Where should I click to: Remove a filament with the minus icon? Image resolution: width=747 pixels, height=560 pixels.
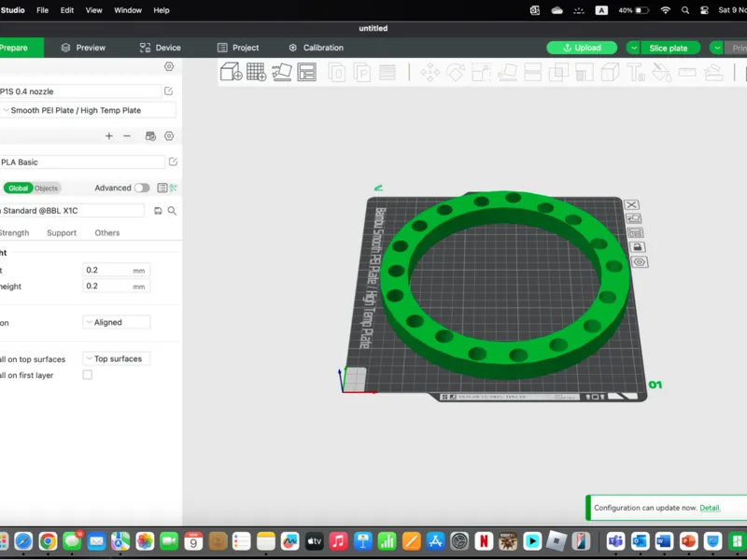pos(127,136)
